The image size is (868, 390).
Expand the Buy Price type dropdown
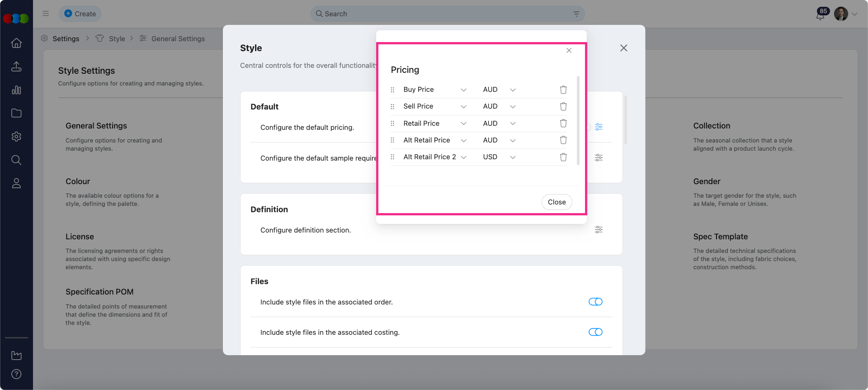click(x=463, y=90)
